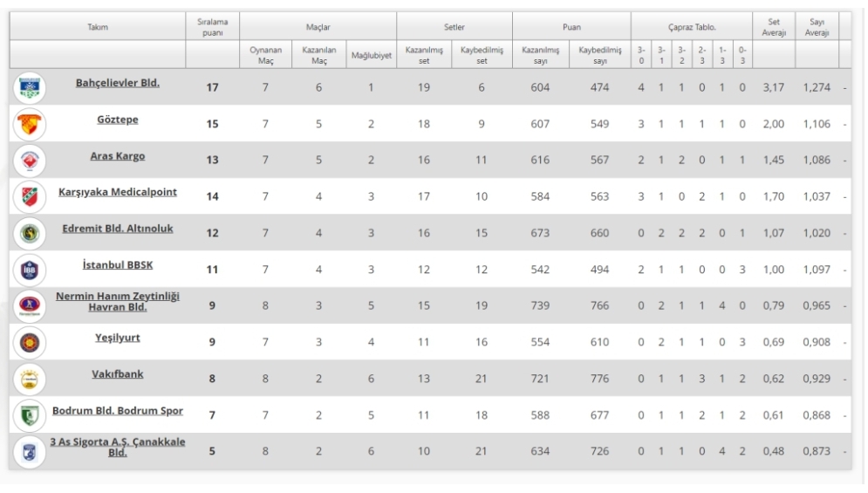The width and height of the screenshot is (868, 493).
Task: Click Göztepe's ranking points value 15
Action: 213,124
